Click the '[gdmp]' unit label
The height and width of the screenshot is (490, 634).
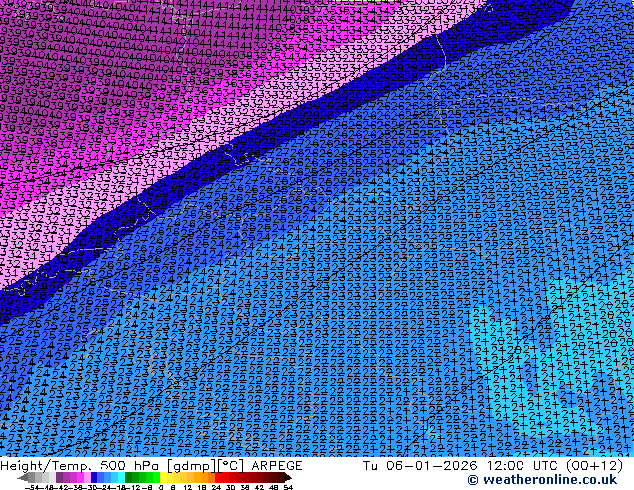click(x=192, y=466)
